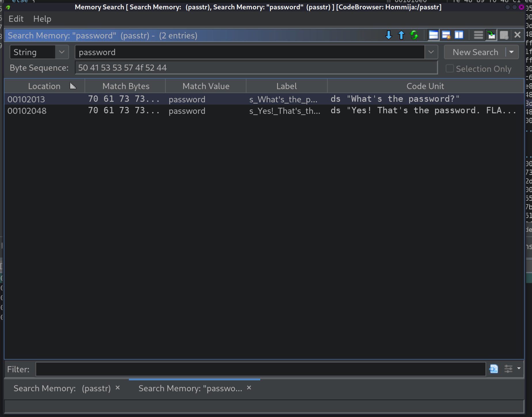Click the two-column memory block layout icon
This screenshot has width=532, height=417.
459,35
